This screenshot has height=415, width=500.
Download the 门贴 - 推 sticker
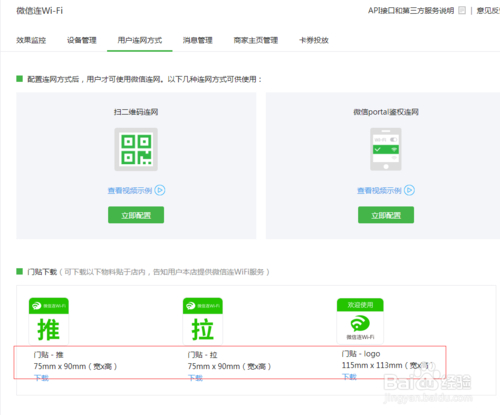(x=41, y=378)
